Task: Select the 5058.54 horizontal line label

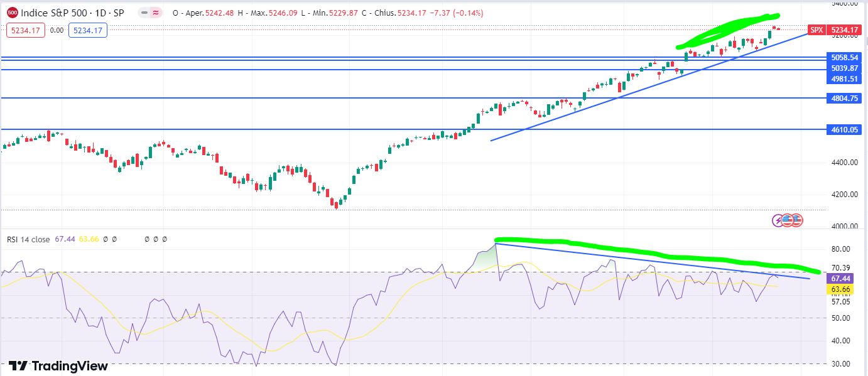Action: tap(844, 56)
